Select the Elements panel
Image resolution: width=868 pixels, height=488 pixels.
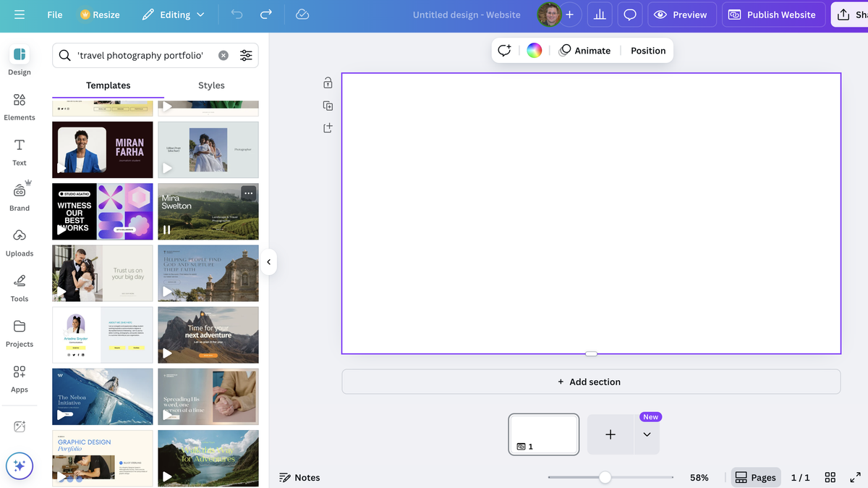coord(19,106)
